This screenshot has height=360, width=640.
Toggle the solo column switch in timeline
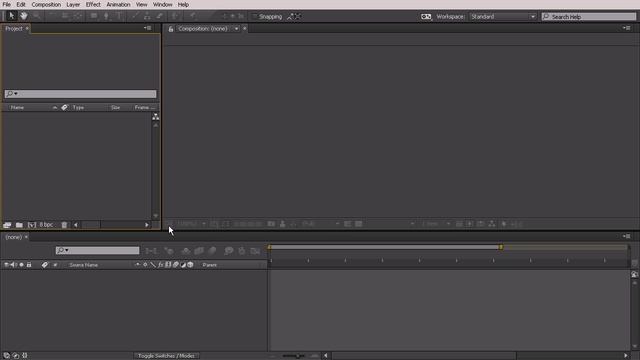tap(22, 265)
